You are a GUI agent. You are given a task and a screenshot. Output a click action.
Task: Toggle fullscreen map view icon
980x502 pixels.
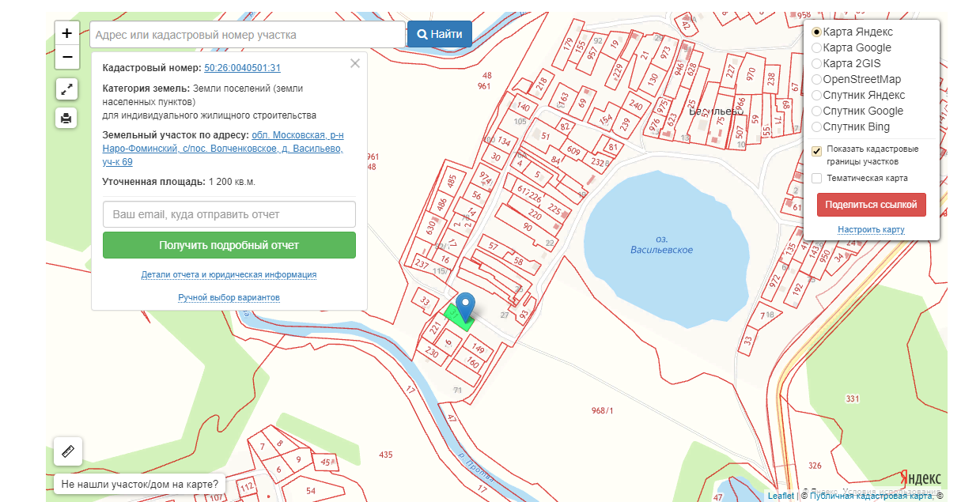tap(66, 89)
